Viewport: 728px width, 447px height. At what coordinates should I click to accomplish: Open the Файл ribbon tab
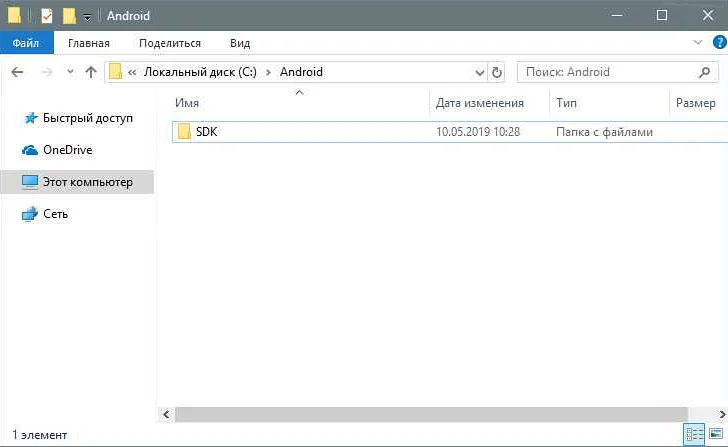click(26, 43)
